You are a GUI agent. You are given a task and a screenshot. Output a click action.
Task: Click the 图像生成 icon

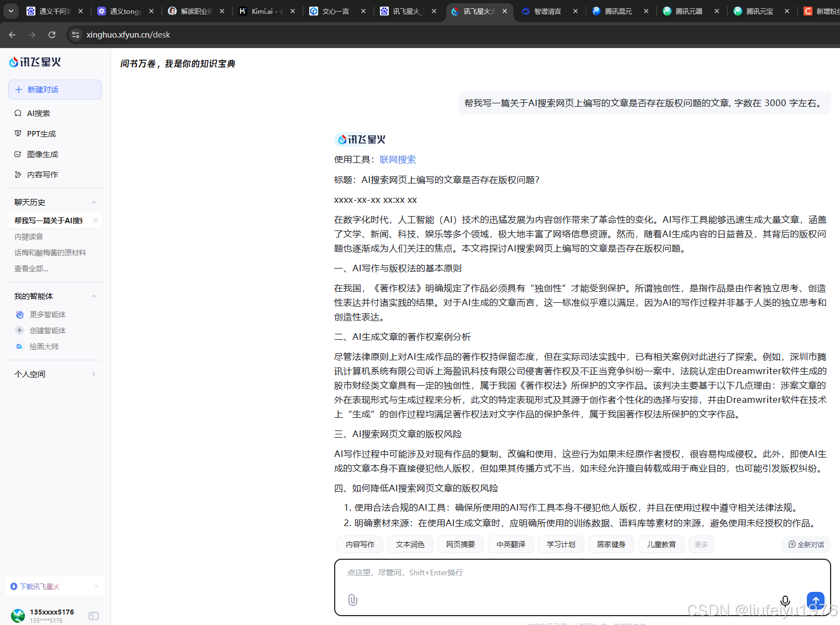pyautogui.click(x=18, y=154)
